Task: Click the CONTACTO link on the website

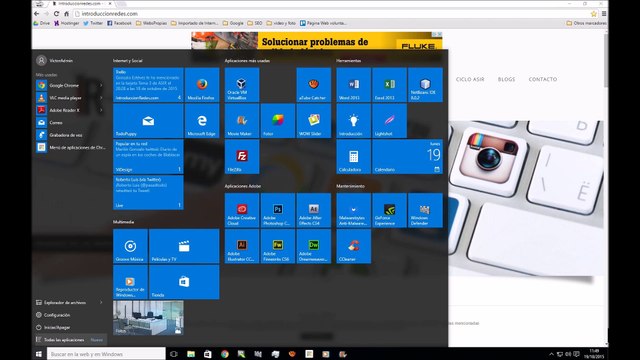Action: click(x=542, y=79)
